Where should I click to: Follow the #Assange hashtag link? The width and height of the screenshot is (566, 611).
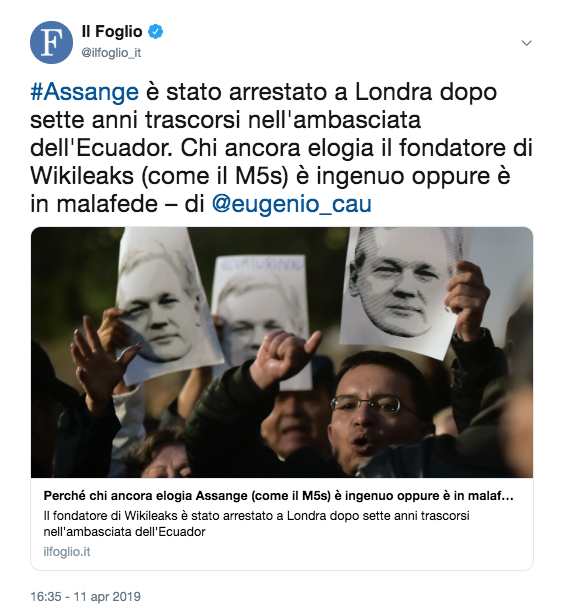[x=85, y=92]
